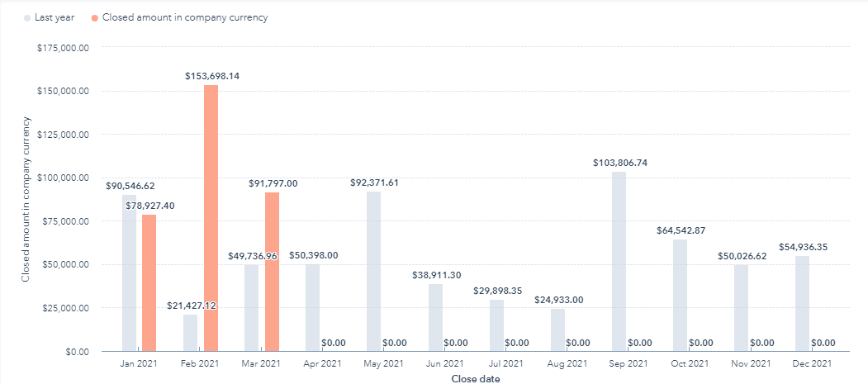Click the gray Jun 2021 last year bar
Image resolution: width=868 pixels, height=384 pixels.
point(435,317)
